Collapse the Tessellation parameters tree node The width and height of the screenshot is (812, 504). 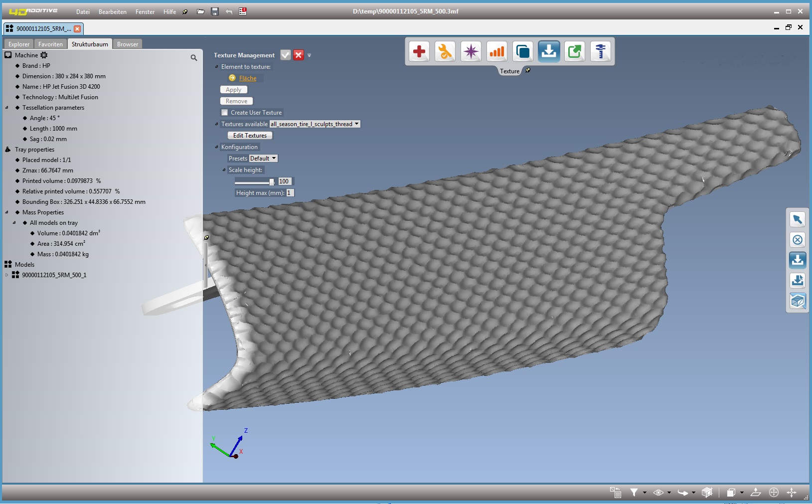pos(6,108)
